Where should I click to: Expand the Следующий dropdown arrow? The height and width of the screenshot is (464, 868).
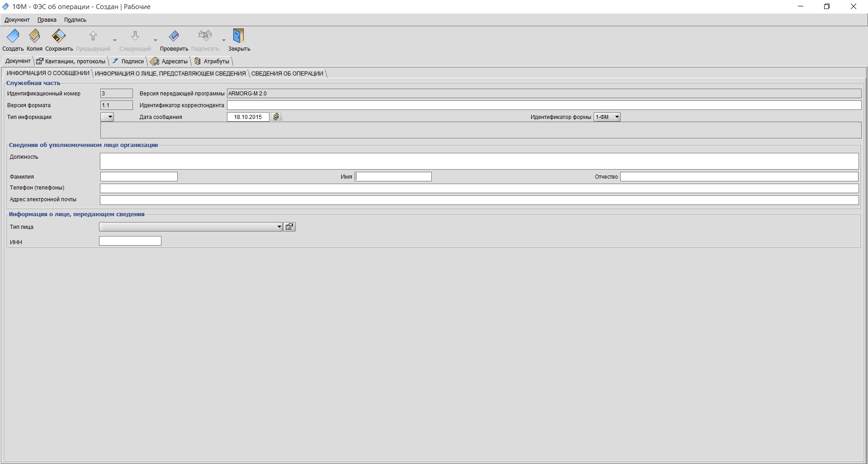156,40
